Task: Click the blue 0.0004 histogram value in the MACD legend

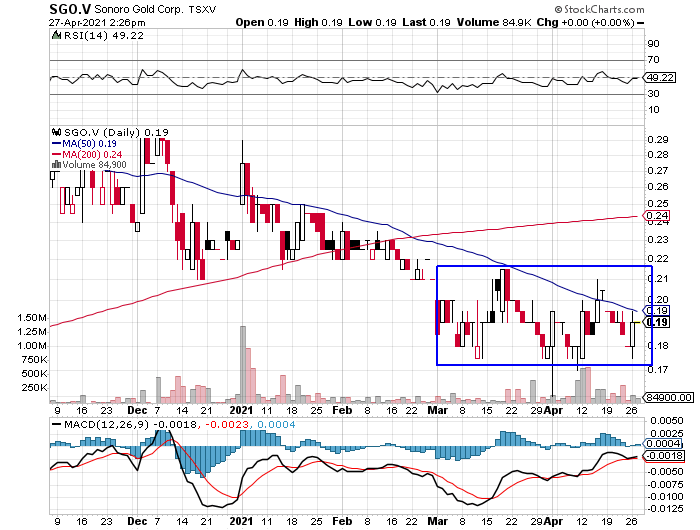Action: 276,425
